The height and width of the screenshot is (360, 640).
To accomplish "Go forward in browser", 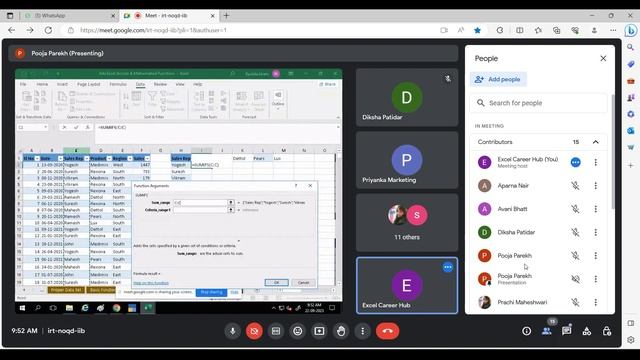I will click(x=30, y=30).
